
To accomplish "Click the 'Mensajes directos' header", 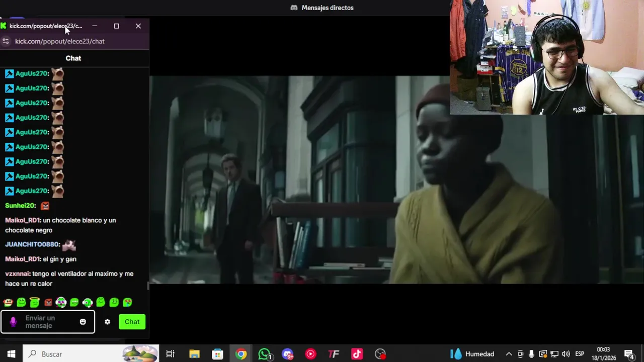I will pos(322,8).
